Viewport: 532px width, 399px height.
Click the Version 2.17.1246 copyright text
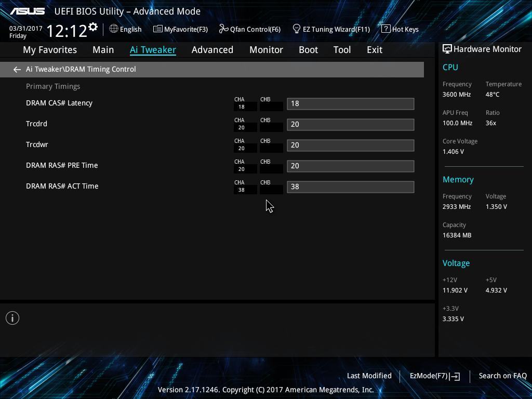coord(265,390)
